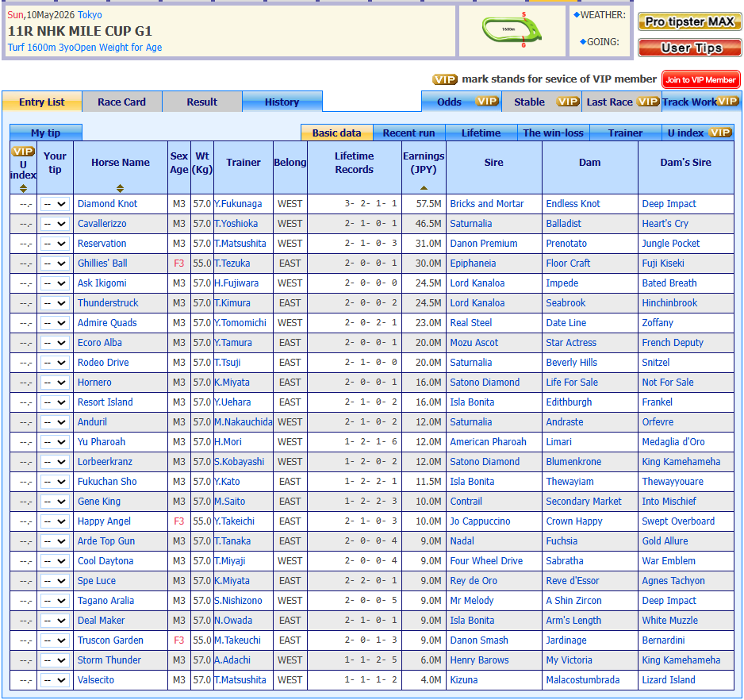This screenshot has height=700, width=744.
Task: Select The win-loss tab
Action: [x=554, y=133]
